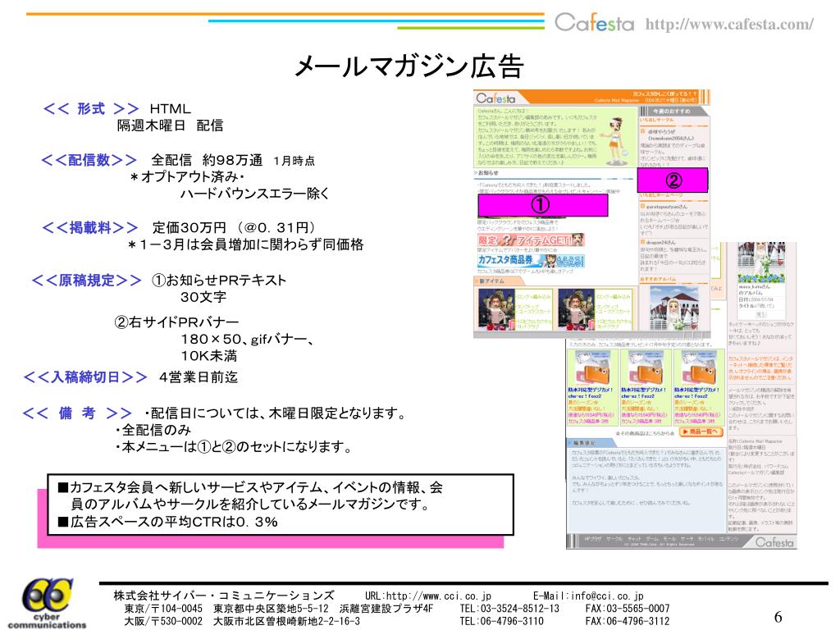Click 'TEL:03-3524-8512-13' phone number
Image resolution: width=840 pixels, height=630 pixels.
pyautogui.click(x=509, y=609)
